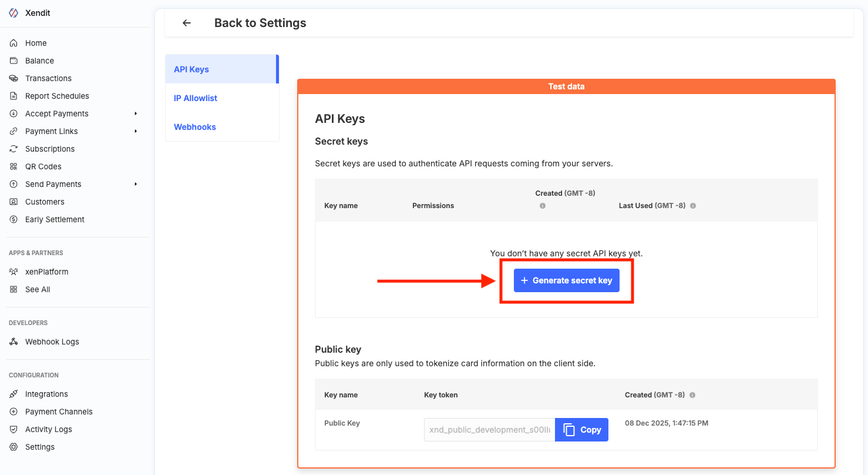
Task: Click the Integrations plug icon
Action: click(14, 394)
